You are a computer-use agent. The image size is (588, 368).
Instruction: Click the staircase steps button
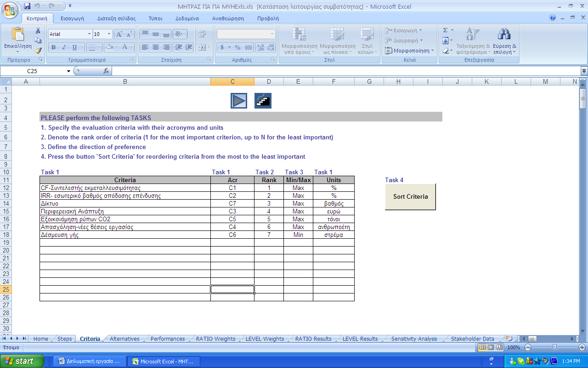pyautogui.click(x=263, y=101)
